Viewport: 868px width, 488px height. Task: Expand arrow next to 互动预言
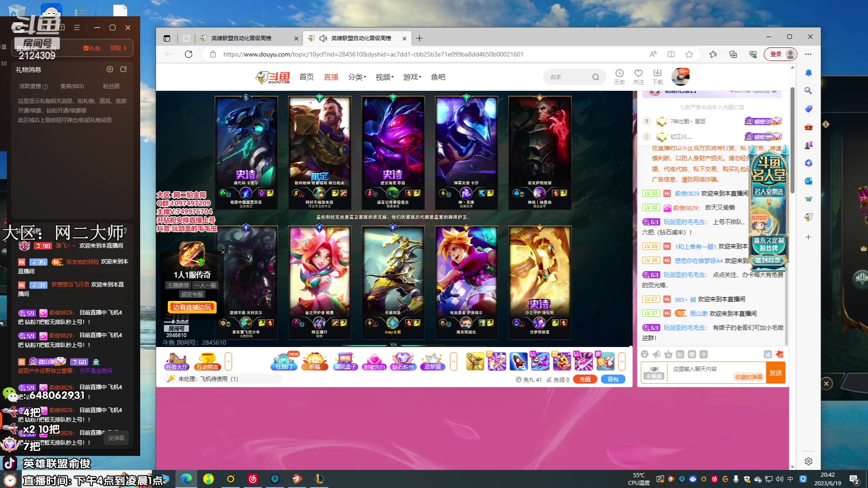(228, 361)
